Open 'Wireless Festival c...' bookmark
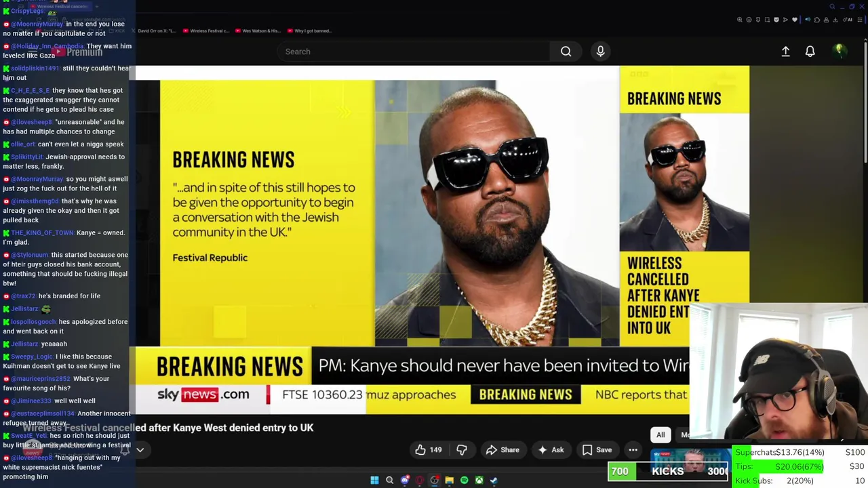This screenshot has width=868, height=488. point(205,30)
